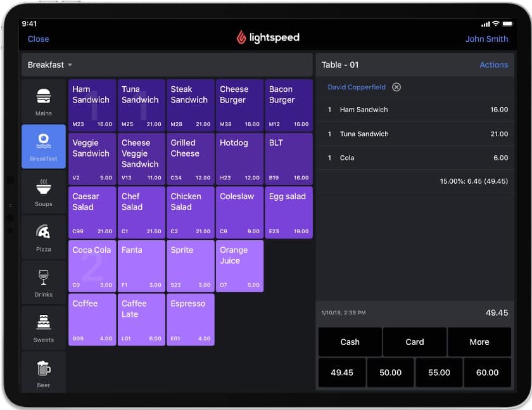
Task: Open More payment options
Action: [479, 342]
